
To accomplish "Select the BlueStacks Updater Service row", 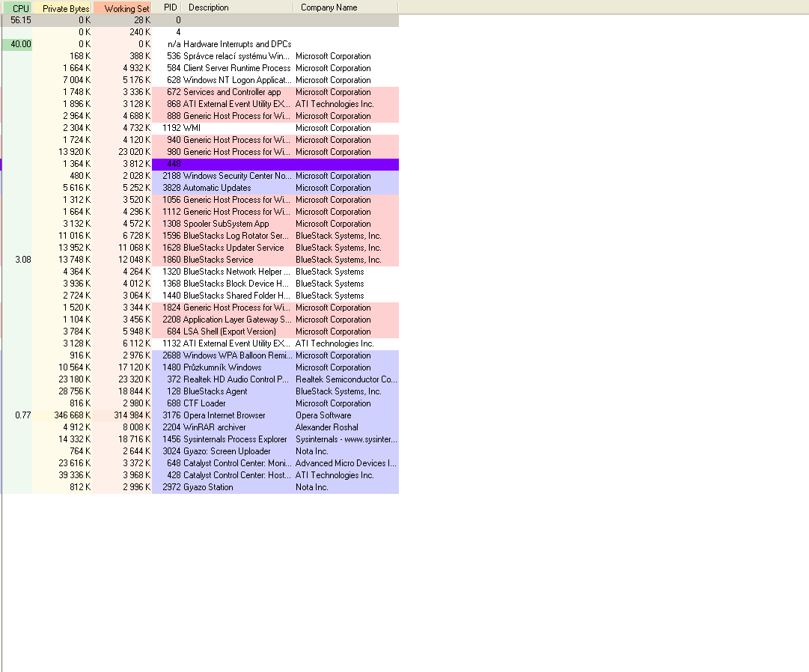I will coord(200,248).
